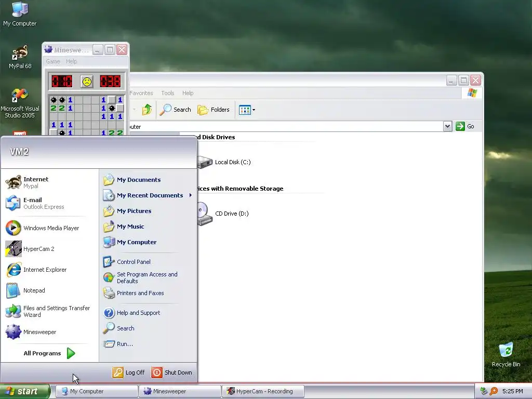The width and height of the screenshot is (532, 399).
Task: Click the Go button beside address bar
Action: click(x=465, y=126)
